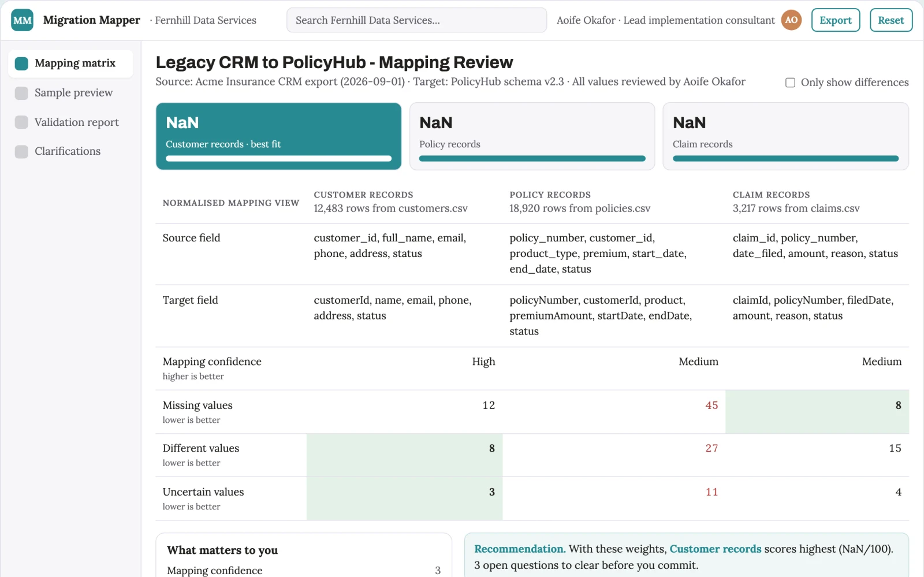Click claim target fields cell claimId
Screen dimensions: 924x577
pos(817,316)
